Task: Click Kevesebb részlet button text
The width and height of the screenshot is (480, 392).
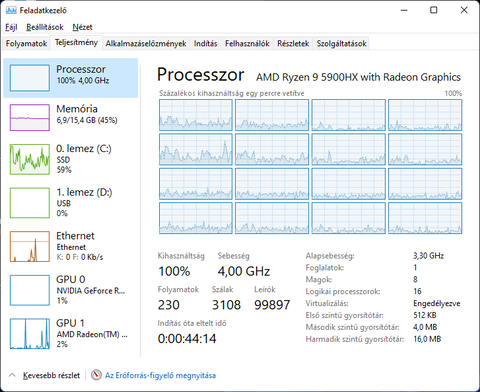Action: point(51,375)
